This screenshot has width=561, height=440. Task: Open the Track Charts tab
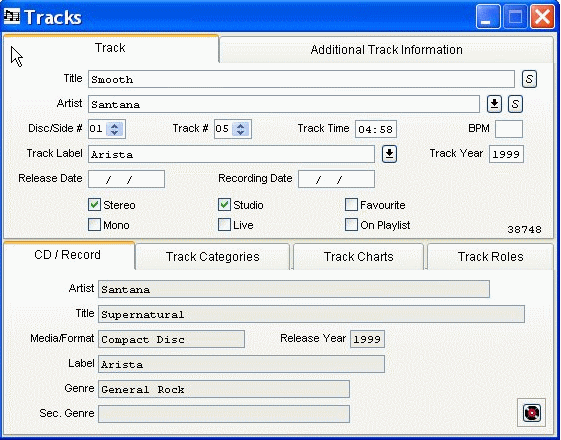358,256
